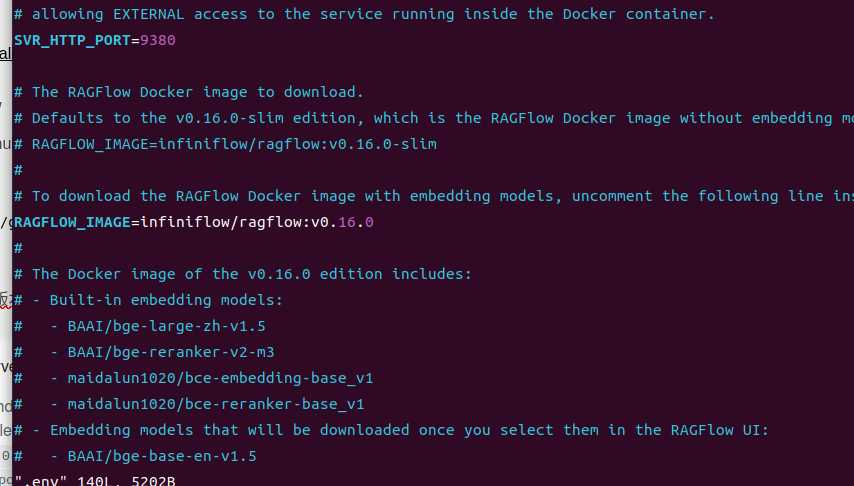
Task: Click the uncommented RAGFLOW_IMAGE variable name
Action: (x=72, y=222)
